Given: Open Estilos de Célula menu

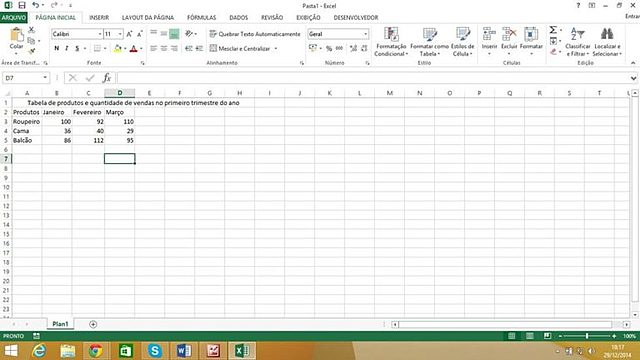Looking at the screenshot, I should tap(462, 42).
